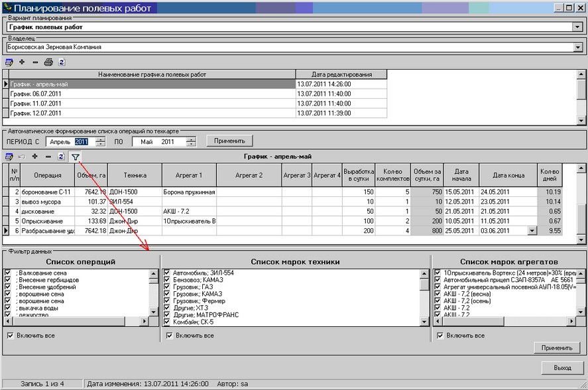Screen dimensions: 588x390
Task: Toggle 'Включить все' under Список марок агрегатов
Action: [440, 336]
